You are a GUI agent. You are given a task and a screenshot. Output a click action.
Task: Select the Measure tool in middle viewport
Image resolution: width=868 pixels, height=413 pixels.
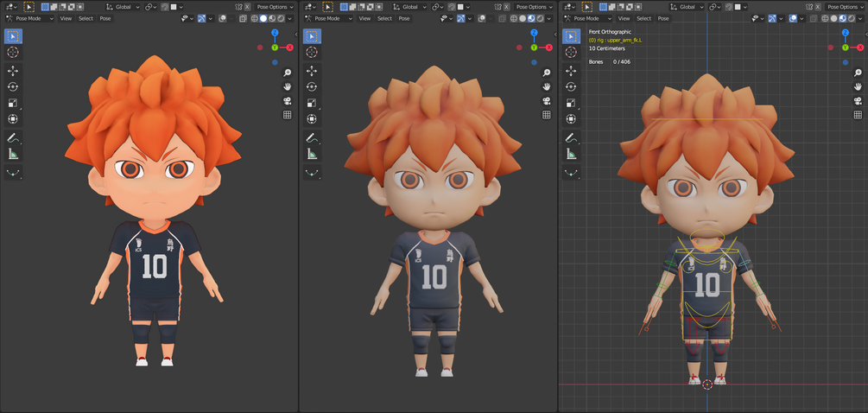tap(312, 154)
